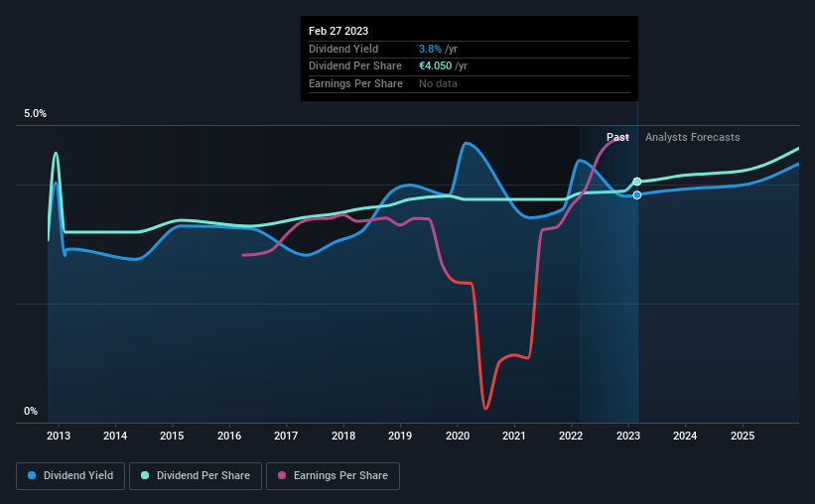Image resolution: width=815 pixels, height=504 pixels.
Task: Click the 2021 x-axis label
Action: click(x=514, y=436)
